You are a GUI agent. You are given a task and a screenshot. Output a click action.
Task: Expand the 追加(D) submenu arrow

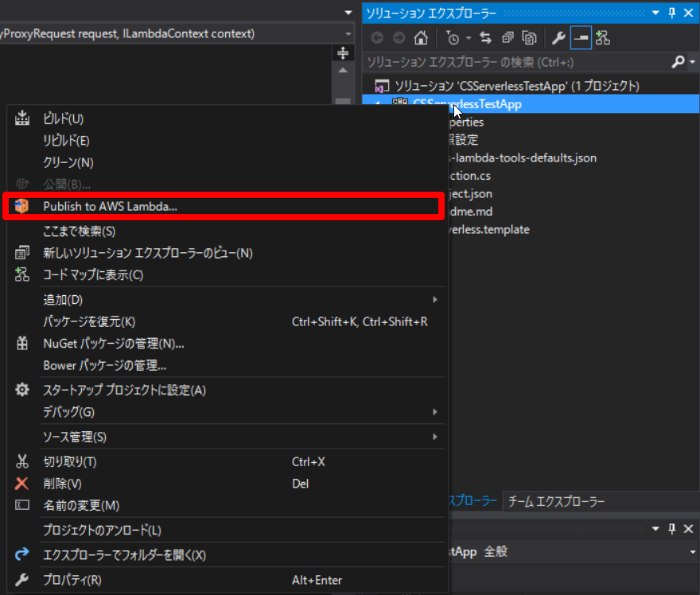pyautogui.click(x=435, y=300)
